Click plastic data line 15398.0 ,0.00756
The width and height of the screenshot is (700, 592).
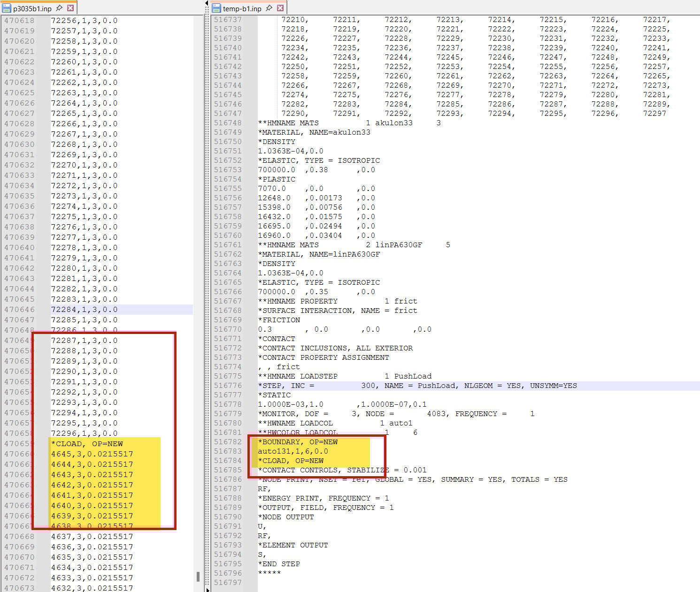316,207
